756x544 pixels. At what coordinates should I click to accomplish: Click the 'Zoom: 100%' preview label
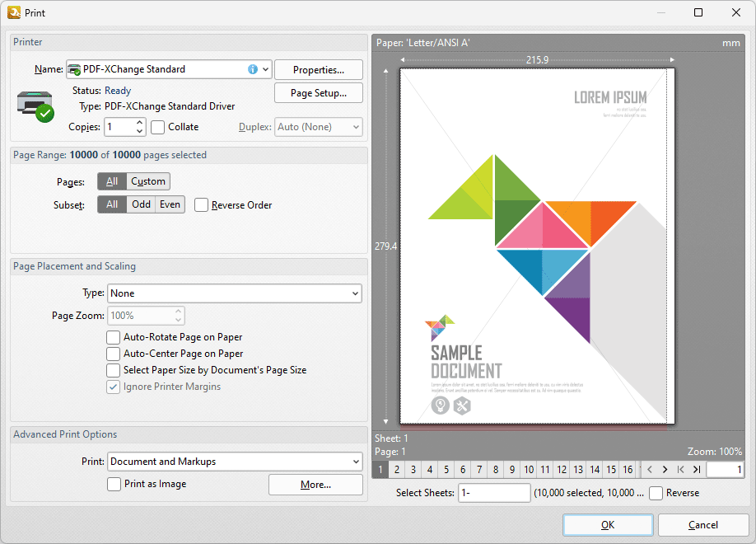715,452
